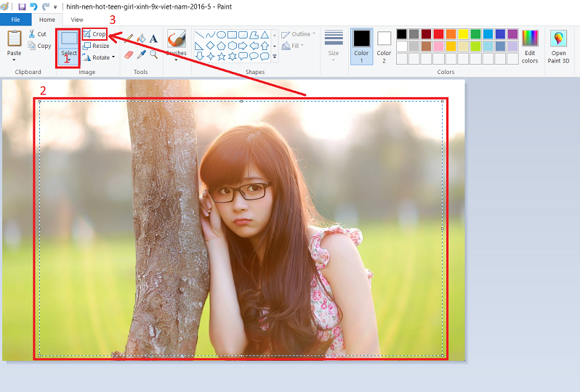Screen dimensions: 580x392
Task: Pick the red color swatch
Action: pyautogui.click(x=438, y=34)
